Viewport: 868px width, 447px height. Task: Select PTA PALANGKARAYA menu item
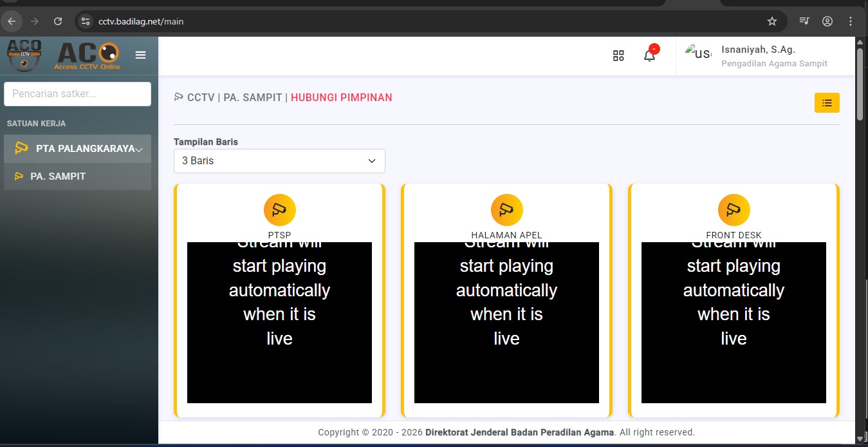[77, 149]
